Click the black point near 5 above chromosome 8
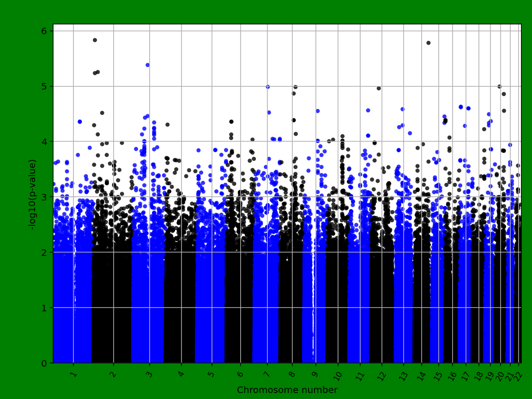 (296, 86)
